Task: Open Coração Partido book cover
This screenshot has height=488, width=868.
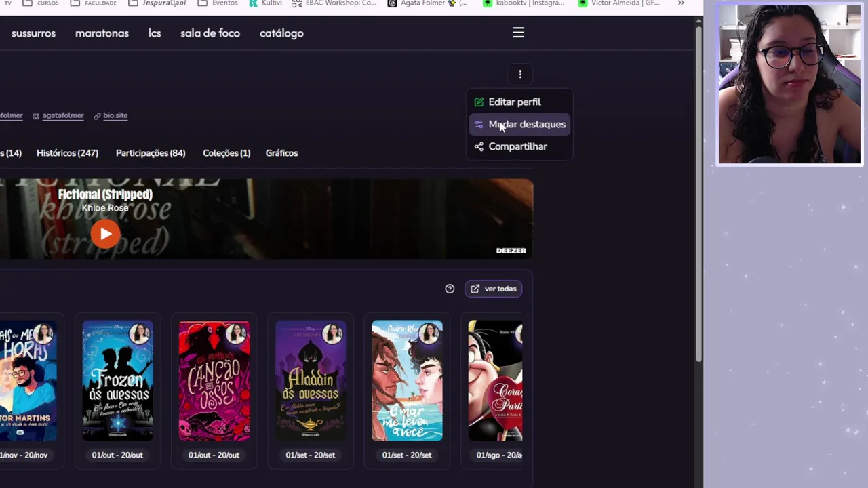Action: 495,381
